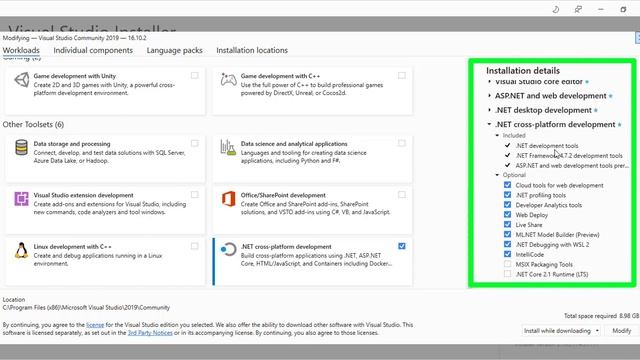
Task: Click the Total space required value
Action: pos(629,316)
